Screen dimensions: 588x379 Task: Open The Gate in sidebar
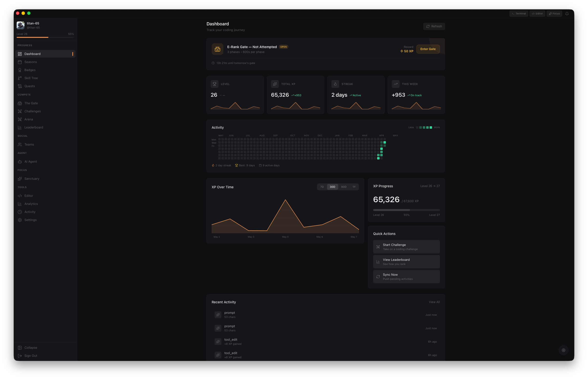coord(45,103)
